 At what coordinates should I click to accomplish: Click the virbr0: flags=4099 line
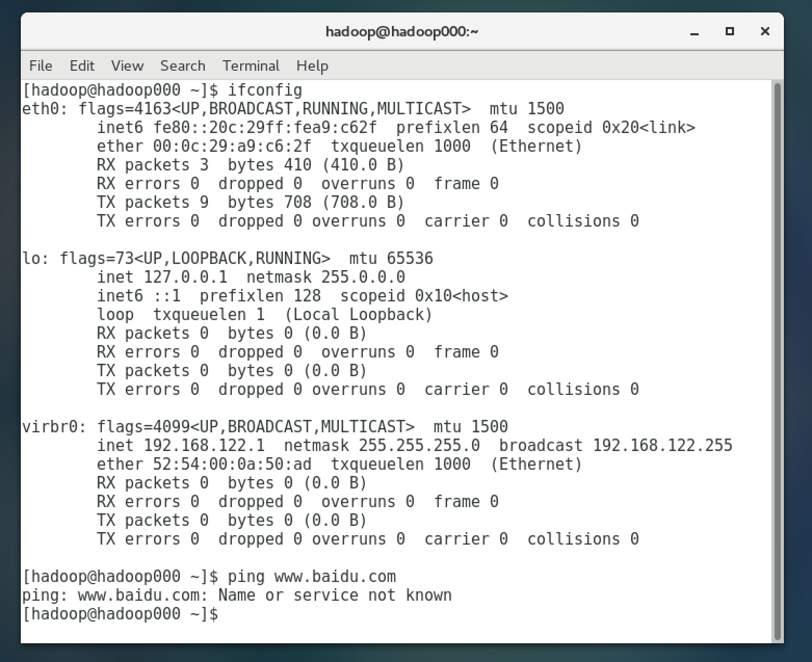tap(265, 427)
